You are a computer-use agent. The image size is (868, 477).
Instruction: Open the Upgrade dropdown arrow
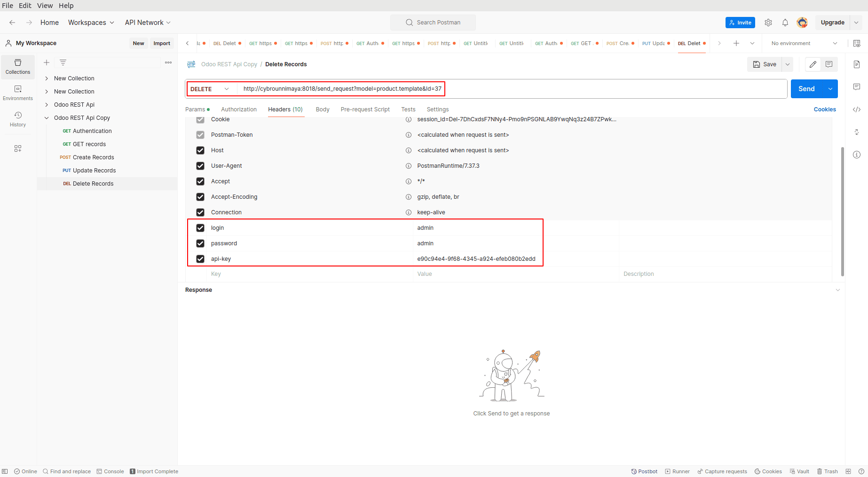tap(856, 23)
